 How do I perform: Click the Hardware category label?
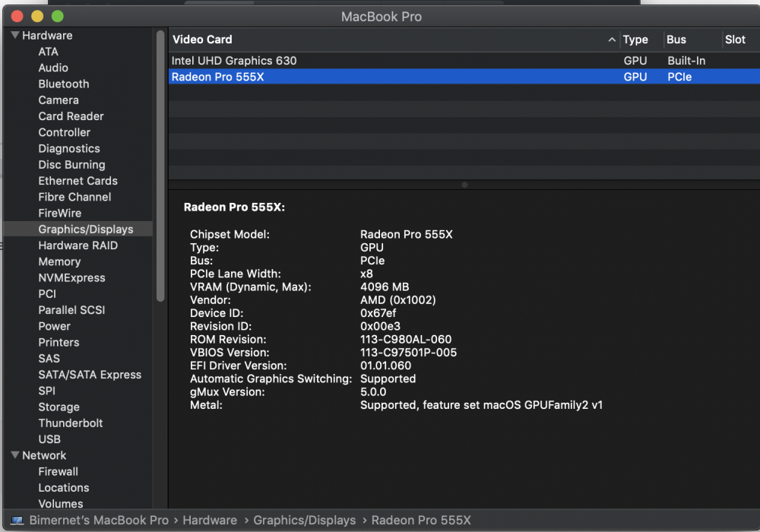pyautogui.click(x=47, y=36)
